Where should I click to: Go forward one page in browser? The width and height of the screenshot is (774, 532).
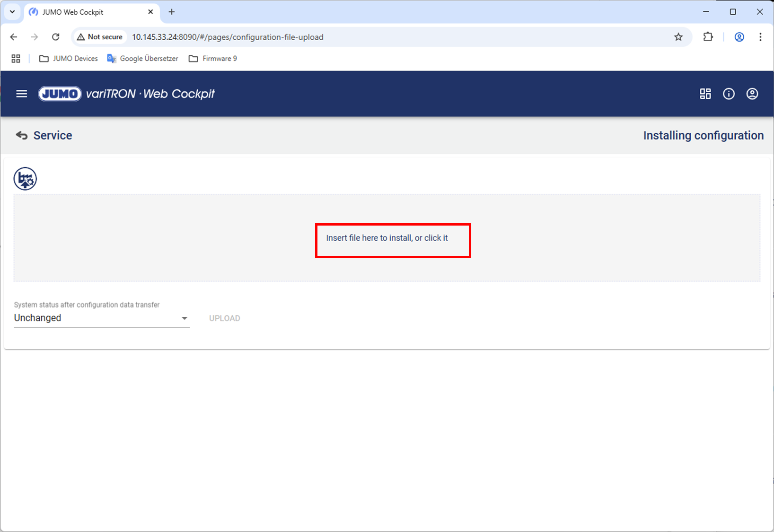pyautogui.click(x=35, y=37)
